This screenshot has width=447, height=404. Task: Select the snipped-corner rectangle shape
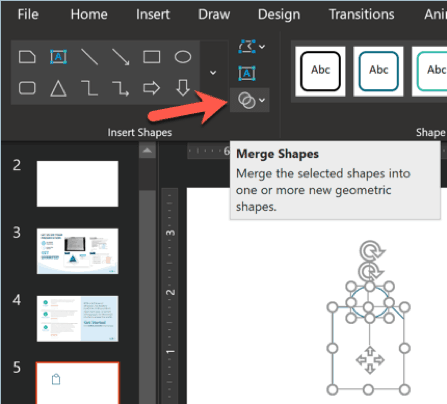(27, 57)
